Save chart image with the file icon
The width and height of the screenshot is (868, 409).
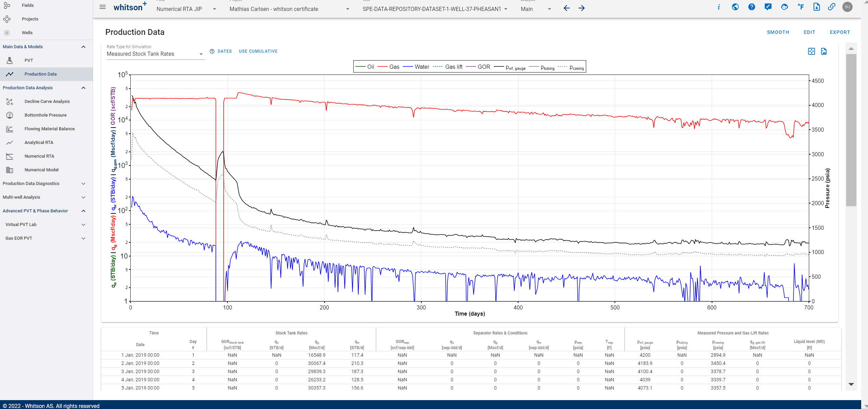[824, 51]
